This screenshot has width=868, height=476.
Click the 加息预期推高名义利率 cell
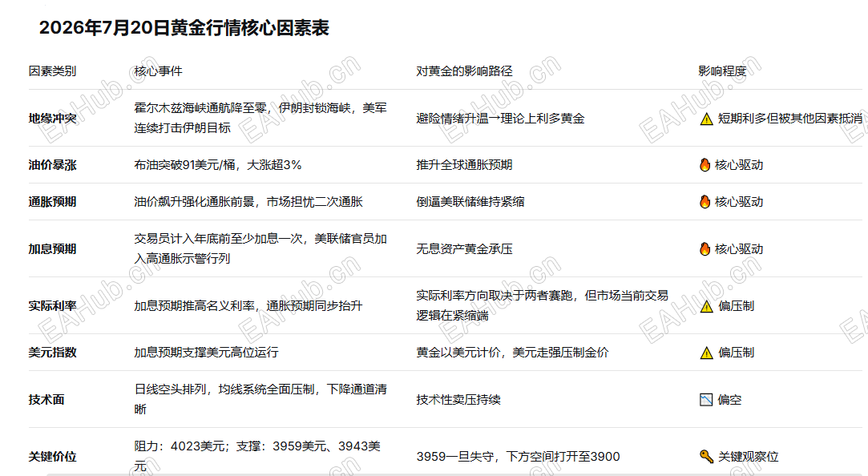tap(248, 306)
